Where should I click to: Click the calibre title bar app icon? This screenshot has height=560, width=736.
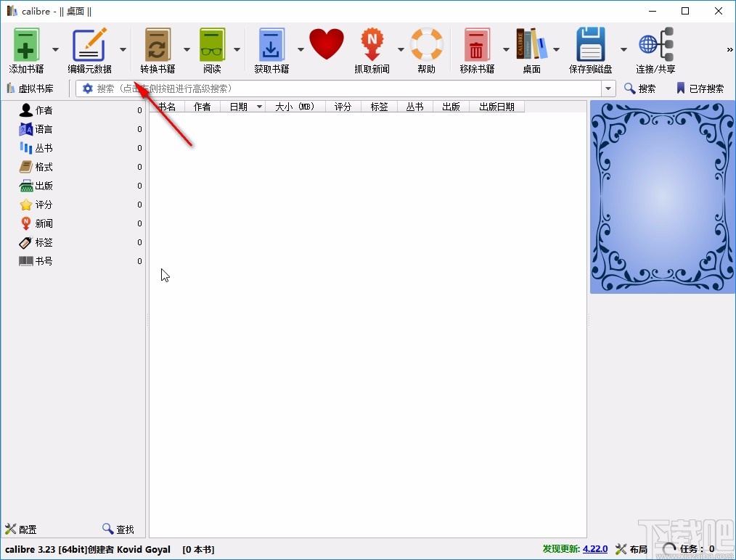pos(12,11)
